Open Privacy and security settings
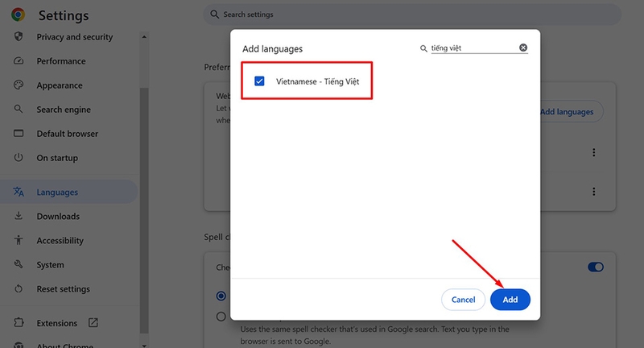 click(75, 37)
